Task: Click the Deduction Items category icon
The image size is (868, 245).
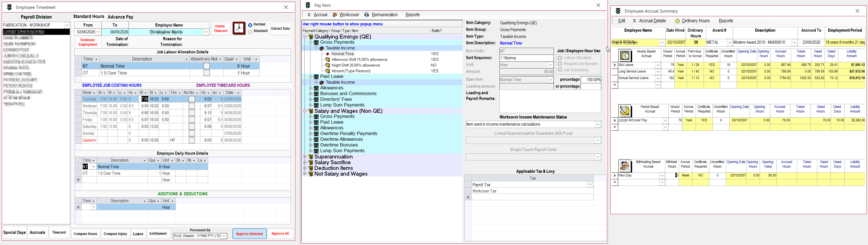Action: 311,168
